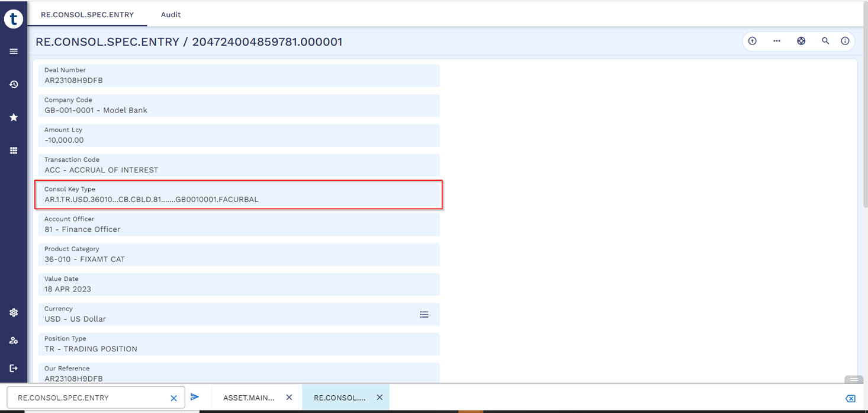Click the search magnifier icon in the toolbar
Screen dimensions: 868x413
tap(825, 41)
